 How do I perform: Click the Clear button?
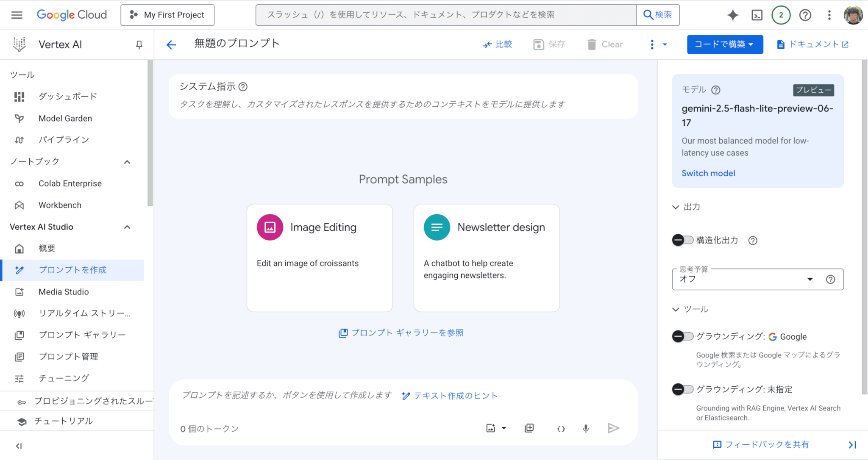tap(605, 44)
